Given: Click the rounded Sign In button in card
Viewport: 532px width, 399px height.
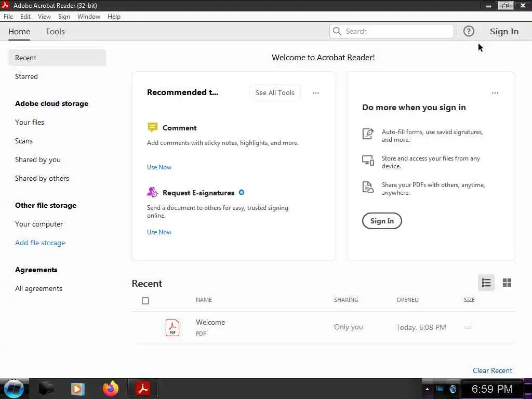Looking at the screenshot, I should tap(382, 221).
